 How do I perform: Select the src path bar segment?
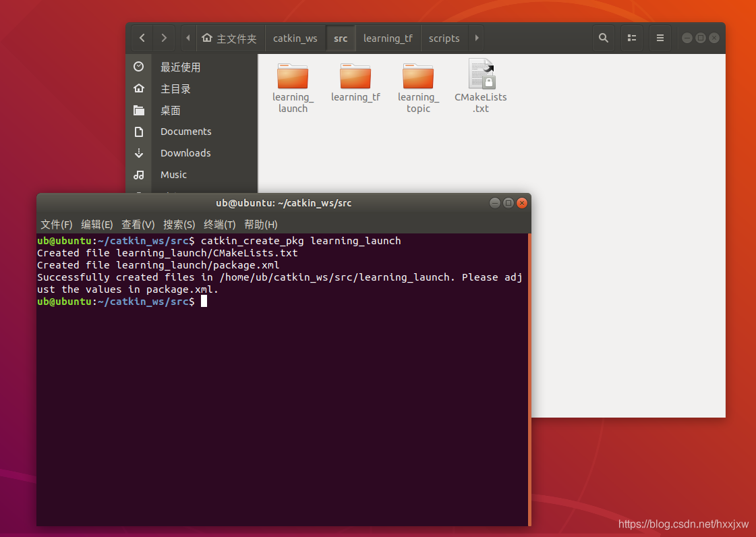pos(341,38)
